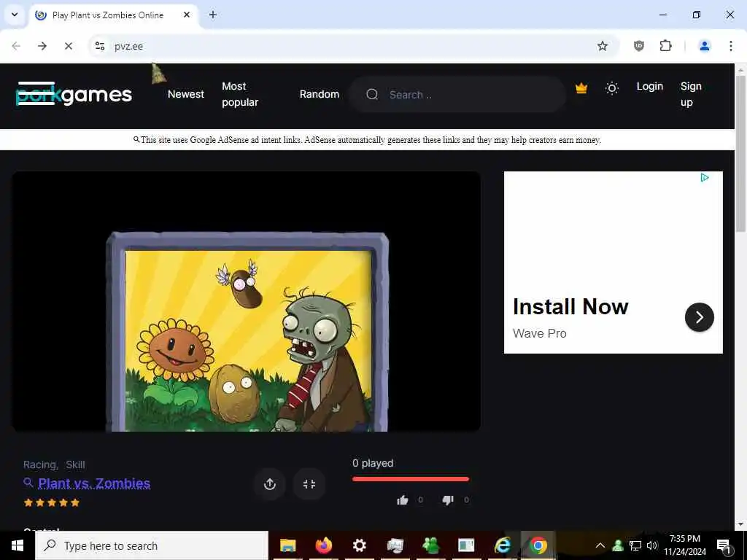Click the uBlock shield extension icon
747x560 pixels.
pos(639,46)
